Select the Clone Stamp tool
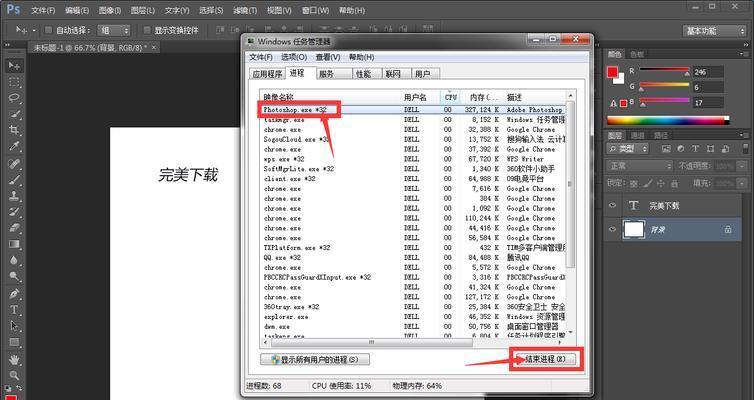This screenshot has width=754, height=400. (x=14, y=196)
